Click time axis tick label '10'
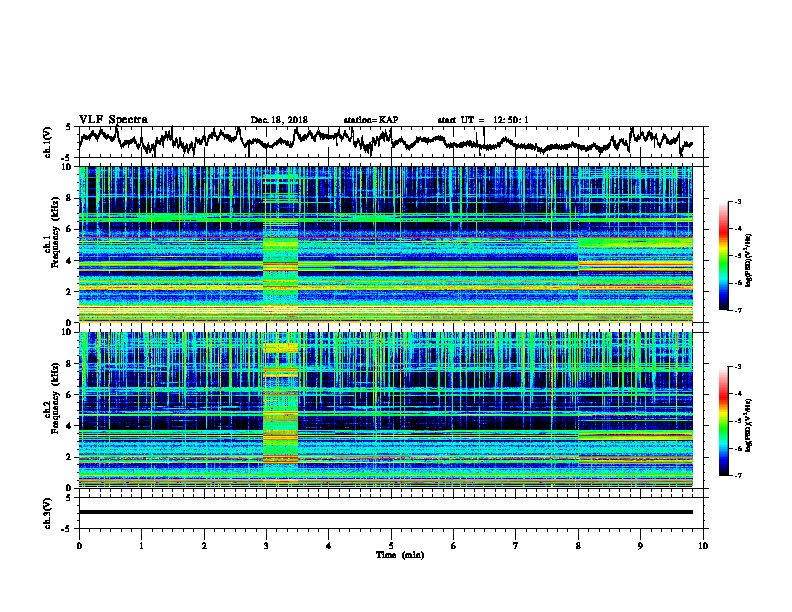This screenshot has height=612, width=792. click(x=703, y=546)
